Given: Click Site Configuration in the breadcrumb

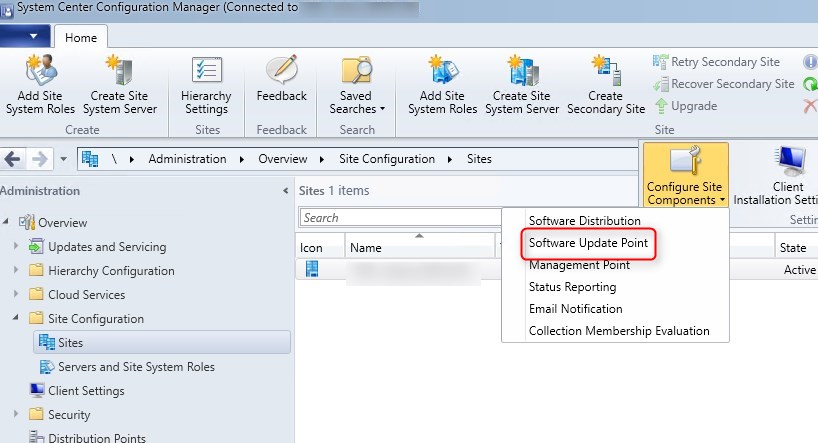Looking at the screenshot, I should [387, 159].
